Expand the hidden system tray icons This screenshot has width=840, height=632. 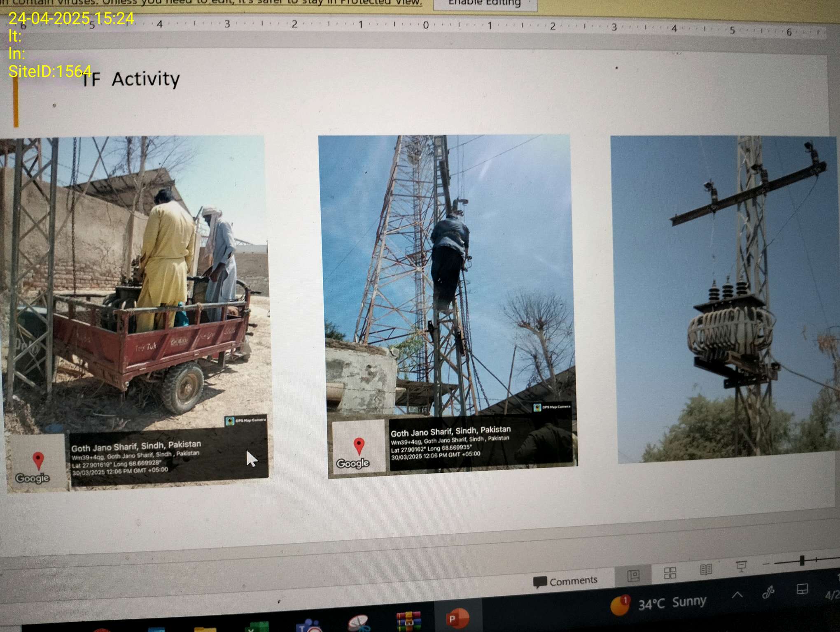737,595
